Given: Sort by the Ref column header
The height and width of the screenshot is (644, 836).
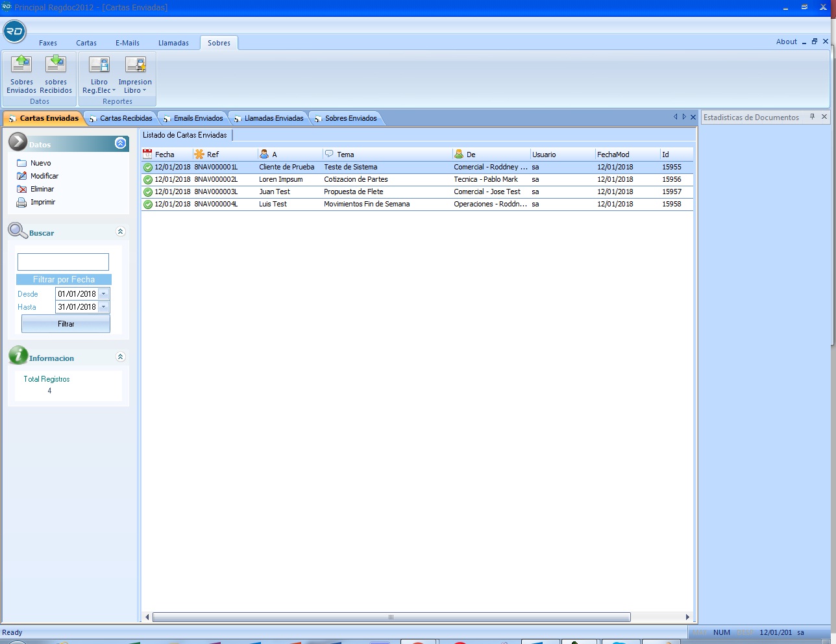Looking at the screenshot, I should pos(225,155).
